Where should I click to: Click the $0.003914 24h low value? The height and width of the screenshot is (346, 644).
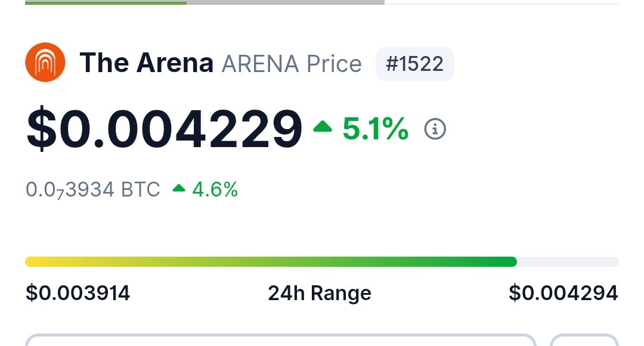click(x=78, y=293)
